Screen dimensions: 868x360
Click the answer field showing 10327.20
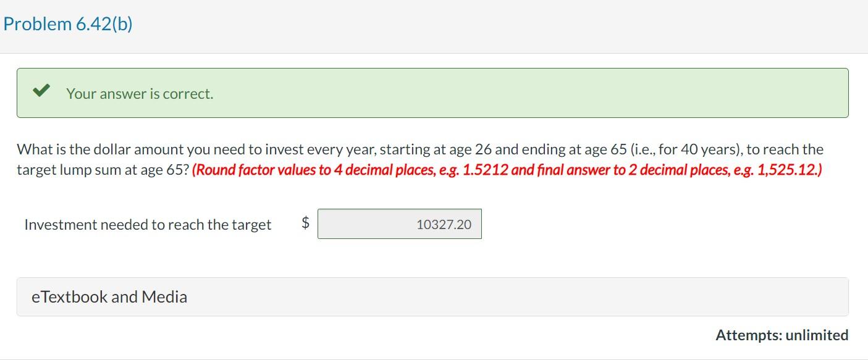coord(400,224)
